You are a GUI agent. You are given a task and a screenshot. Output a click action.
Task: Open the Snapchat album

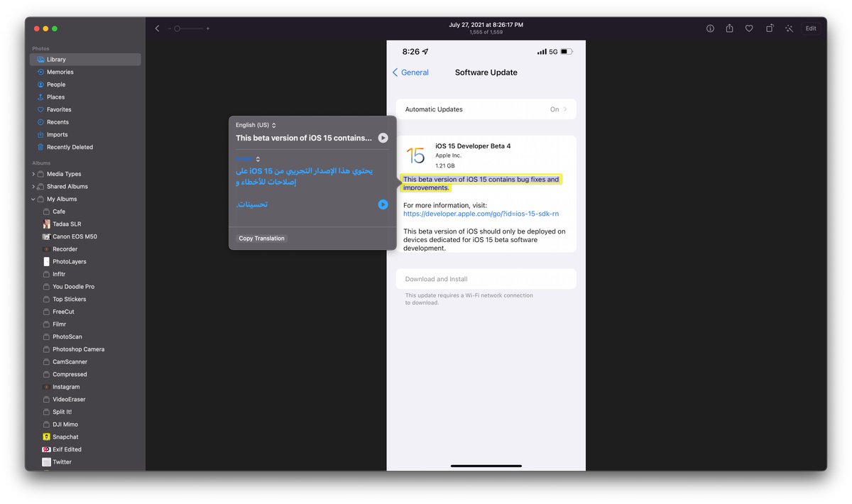[85, 437]
